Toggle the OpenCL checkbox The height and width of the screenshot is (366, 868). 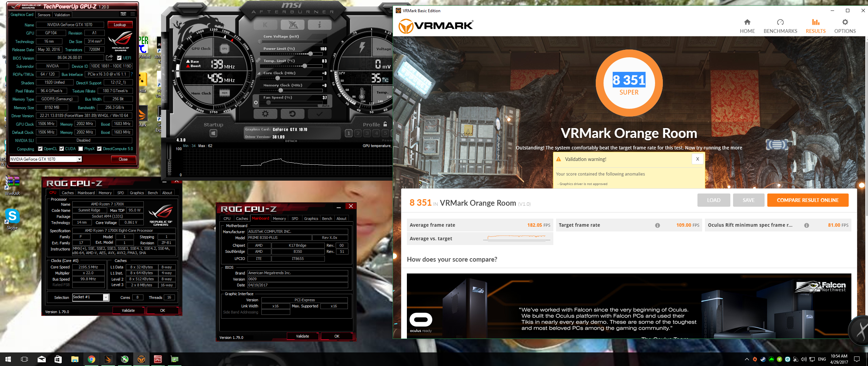point(40,149)
